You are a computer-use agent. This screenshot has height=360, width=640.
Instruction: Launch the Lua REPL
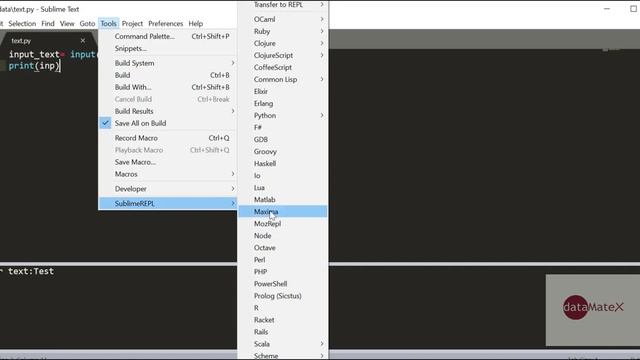coord(283,187)
